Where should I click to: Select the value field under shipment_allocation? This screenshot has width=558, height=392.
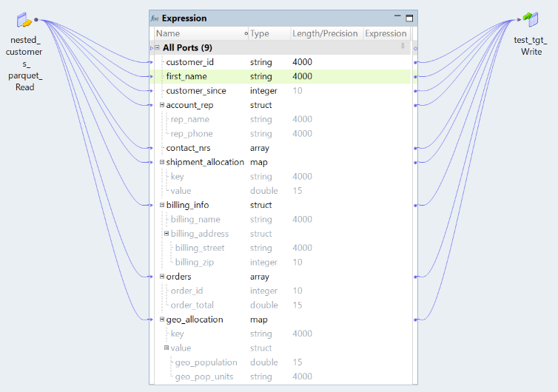point(181,191)
